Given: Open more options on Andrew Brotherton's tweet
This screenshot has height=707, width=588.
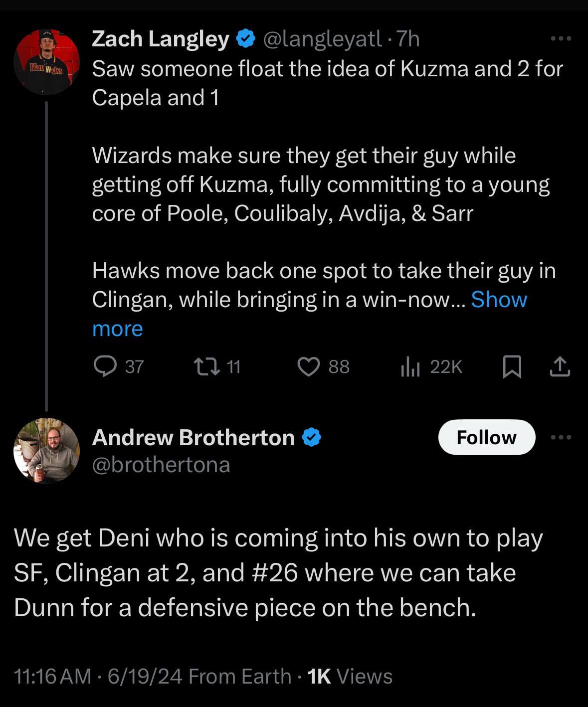Looking at the screenshot, I should coord(561,438).
